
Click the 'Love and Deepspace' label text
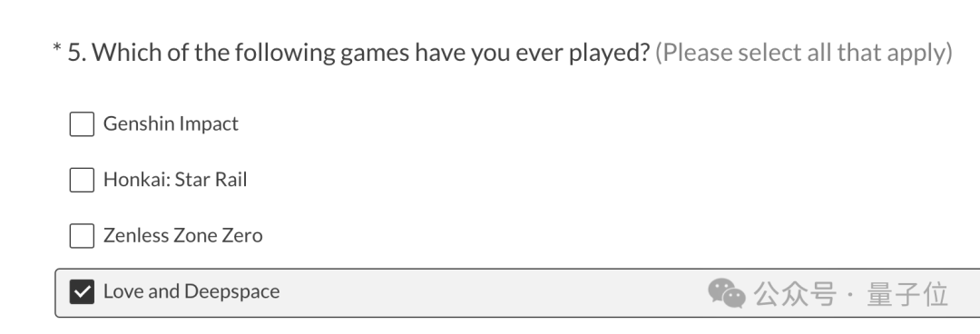coord(191,291)
